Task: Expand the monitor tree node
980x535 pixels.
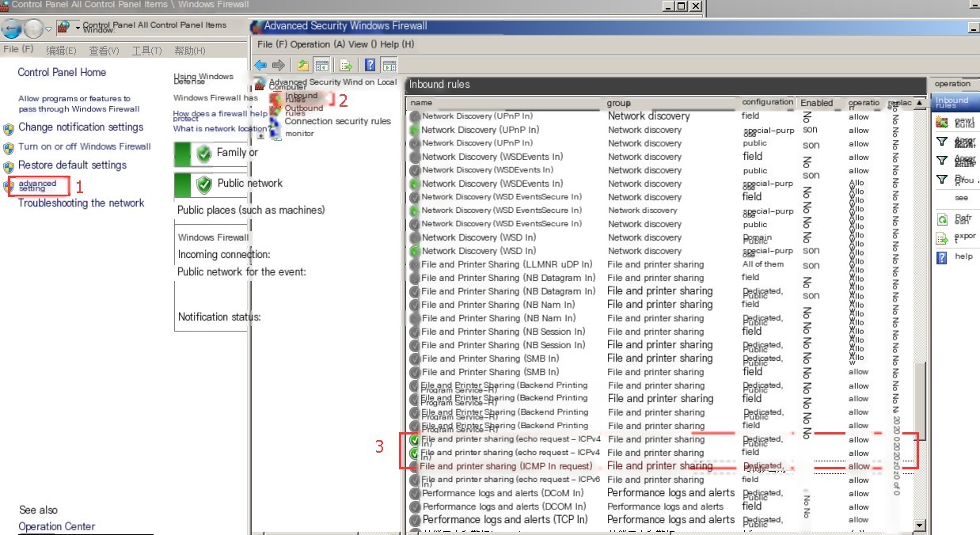Action: pyautogui.click(x=261, y=135)
